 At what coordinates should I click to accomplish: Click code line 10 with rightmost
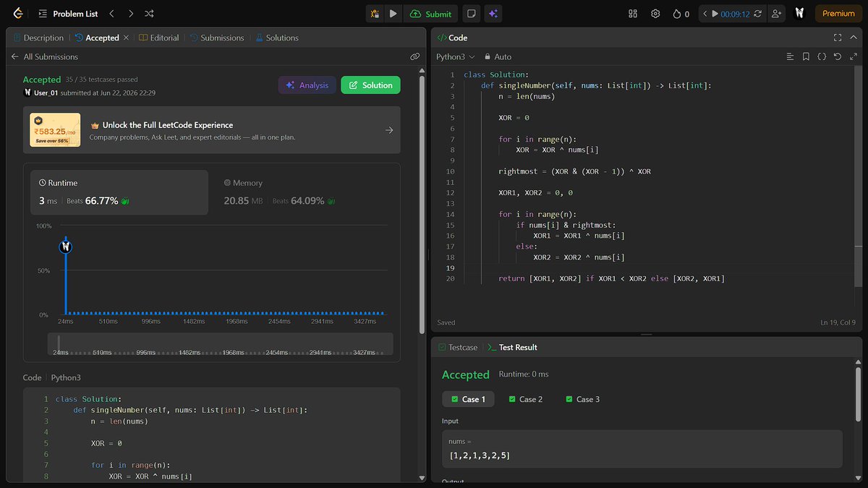pos(574,171)
